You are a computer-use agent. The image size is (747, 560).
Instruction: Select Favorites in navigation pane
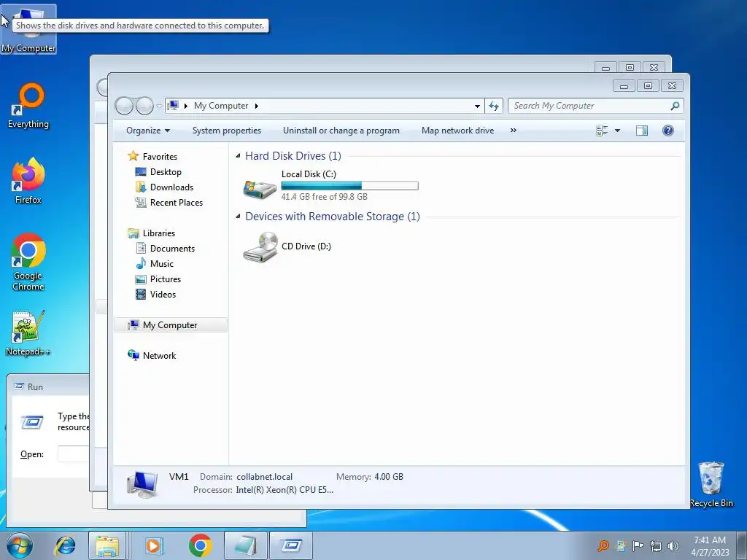point(160,157)
